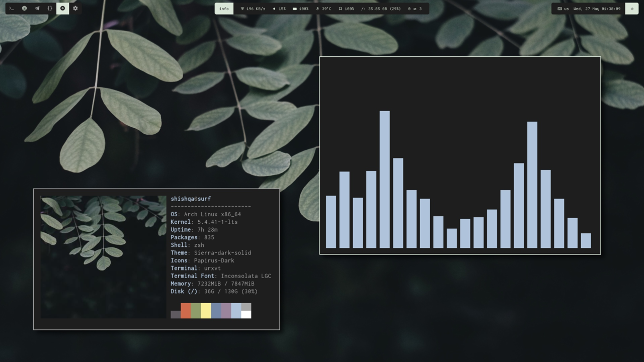Click the red color block in neofetch
Image resolution: width=644 pixels, height=362 pixels.
coord(186,310)
